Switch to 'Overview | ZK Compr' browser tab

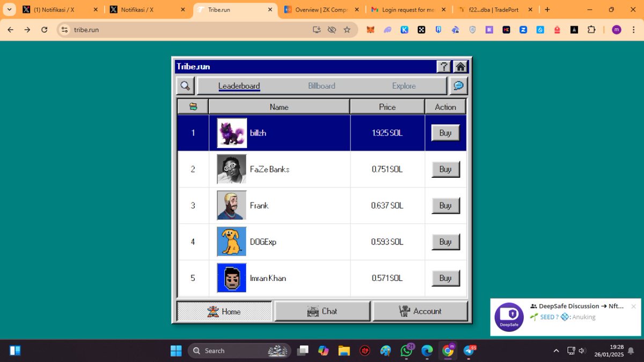(321, 10)
